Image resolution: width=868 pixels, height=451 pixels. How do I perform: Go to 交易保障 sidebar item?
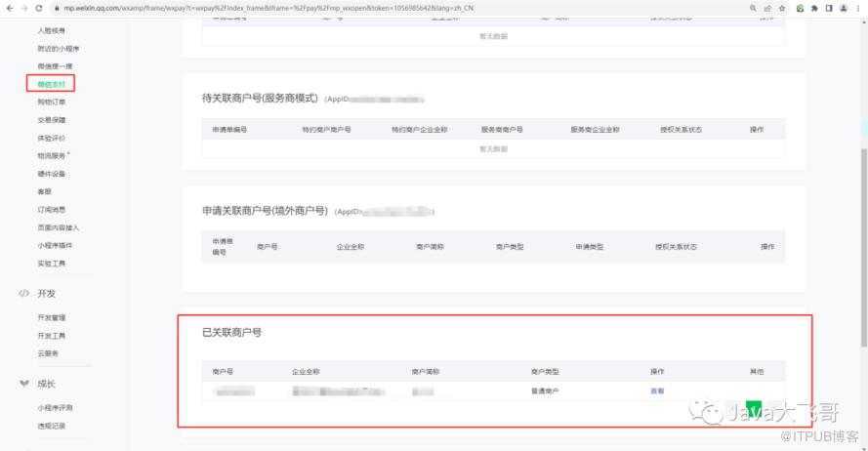(x=52, y=120)
